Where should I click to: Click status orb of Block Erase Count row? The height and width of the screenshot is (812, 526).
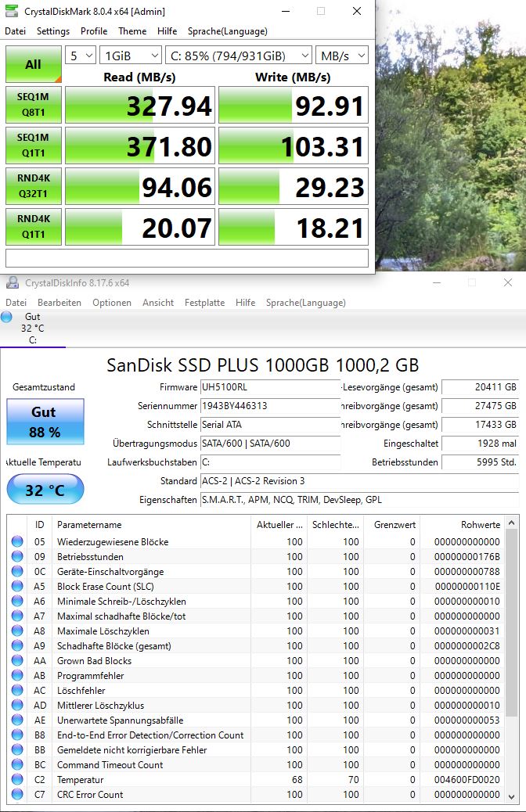(x=17, y=586)
